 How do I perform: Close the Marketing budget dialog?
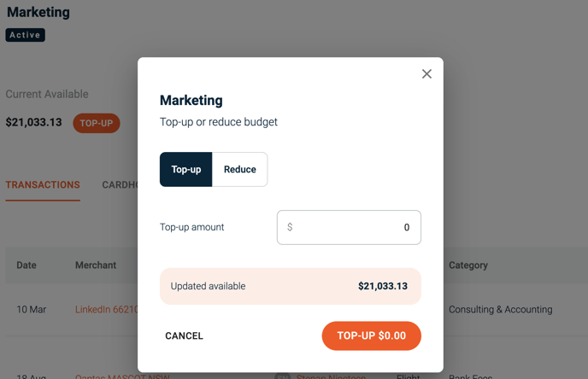426,73
